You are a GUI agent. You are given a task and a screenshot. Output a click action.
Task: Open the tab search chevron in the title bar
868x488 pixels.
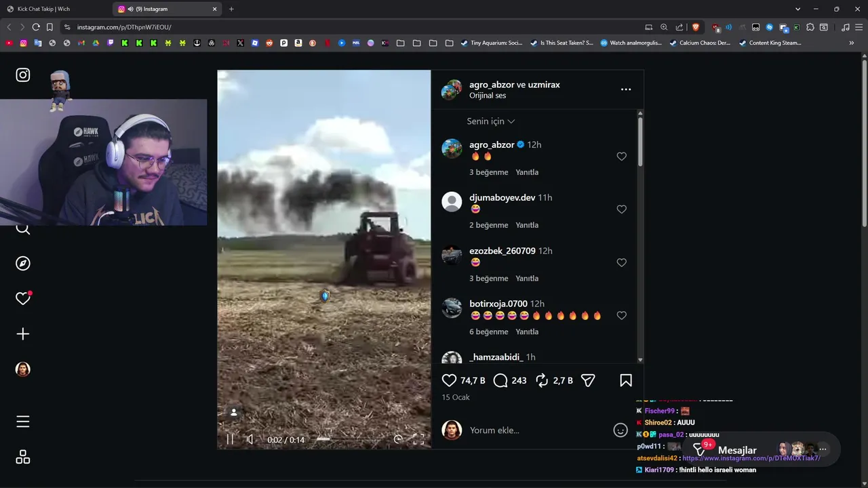797,9
